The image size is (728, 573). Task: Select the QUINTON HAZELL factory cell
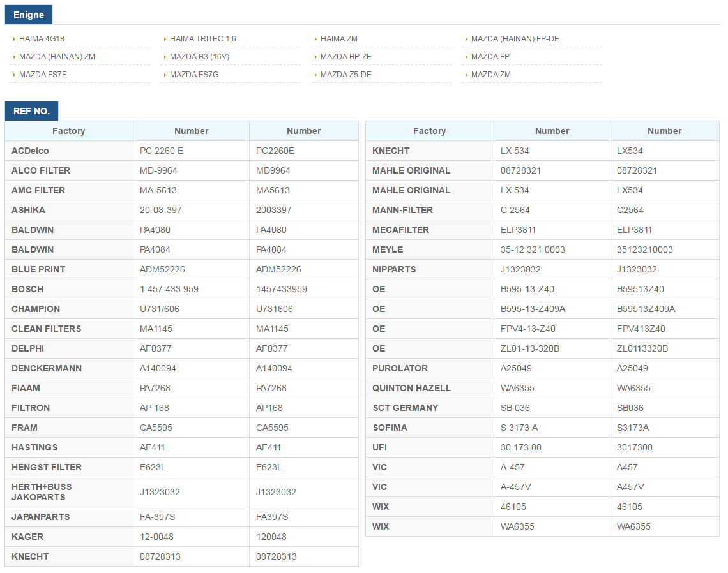click(430, 389)
